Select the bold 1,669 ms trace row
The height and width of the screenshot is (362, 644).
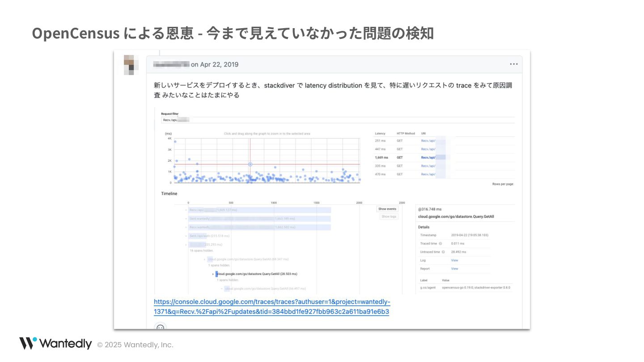coord(444,157)
